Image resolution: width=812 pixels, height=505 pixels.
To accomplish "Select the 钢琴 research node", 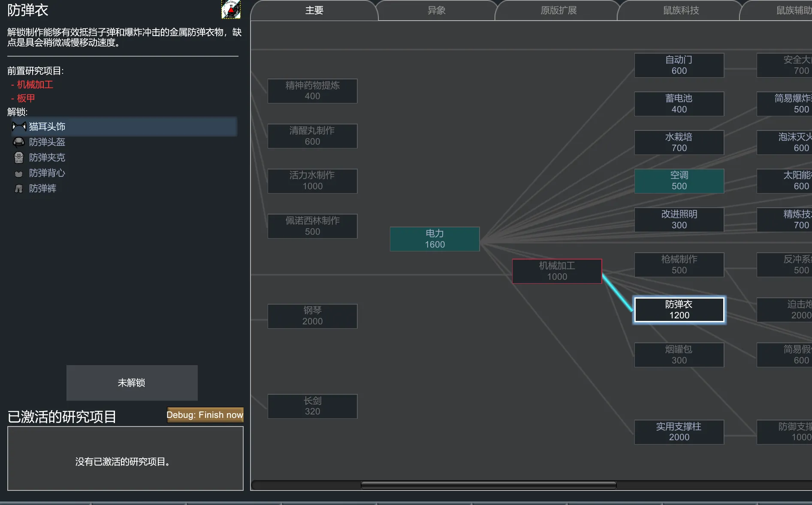I will (312, 316).
